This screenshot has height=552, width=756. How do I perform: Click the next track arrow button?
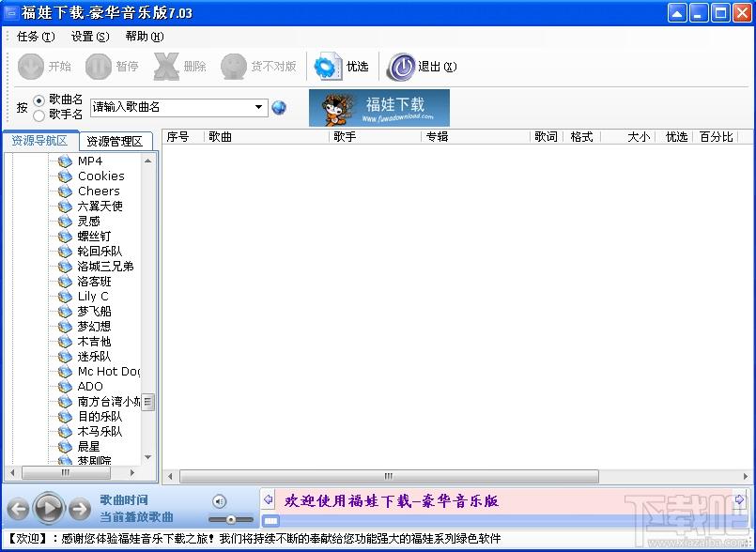coord(80,509)
